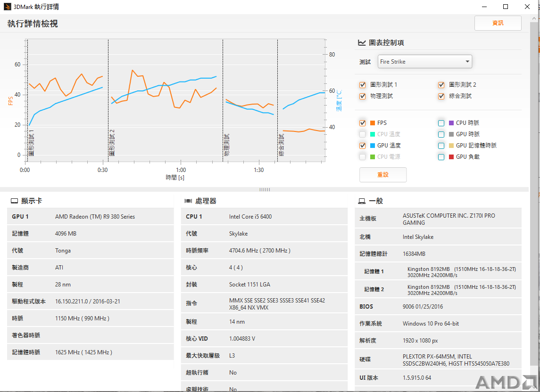
Task: Click the 時間 [s] axis label
Action: coord(175,178)
